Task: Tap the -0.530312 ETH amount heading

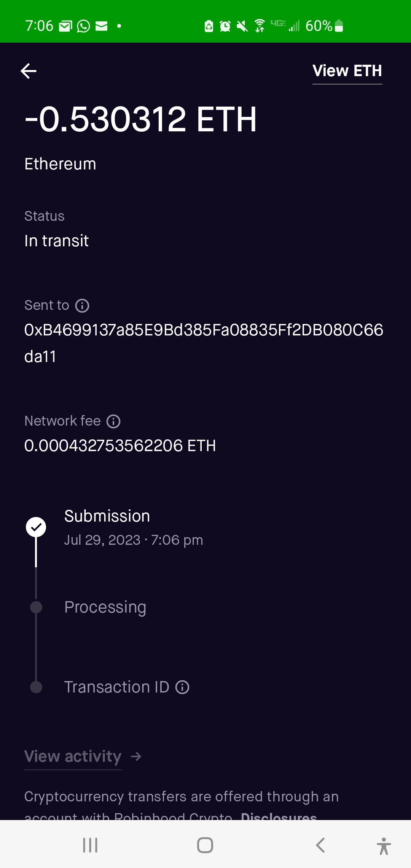Action: [140, 120]
